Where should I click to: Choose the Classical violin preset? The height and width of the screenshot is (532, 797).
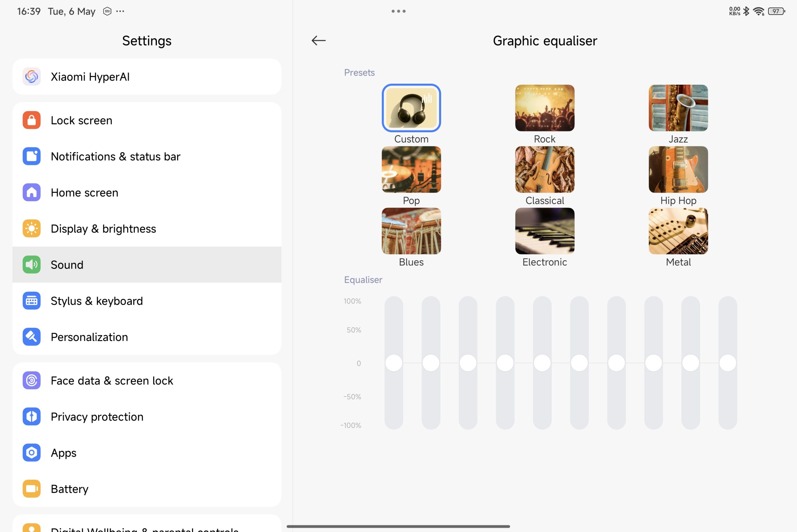pos(545,169)
